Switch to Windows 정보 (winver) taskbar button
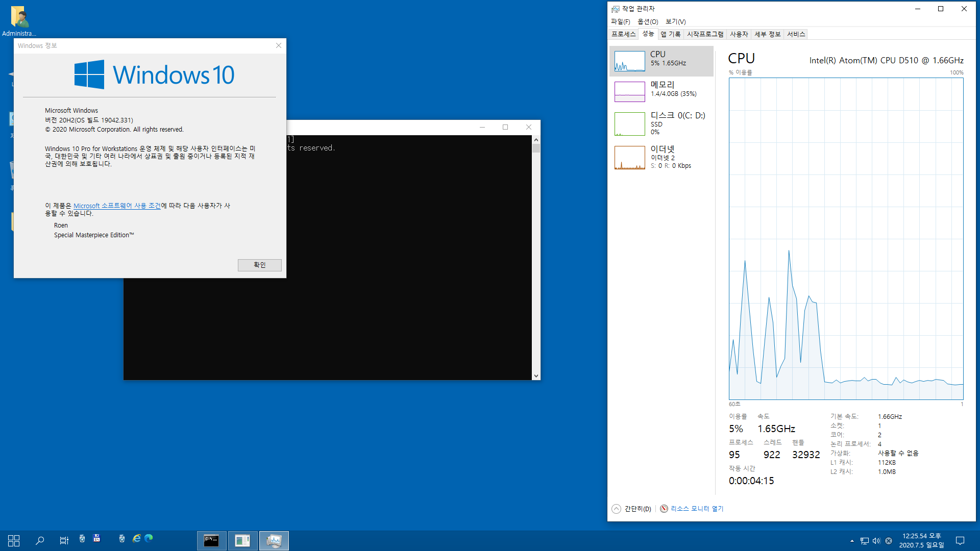The width and height of the screenshot is (980, 551). point(242,541)
